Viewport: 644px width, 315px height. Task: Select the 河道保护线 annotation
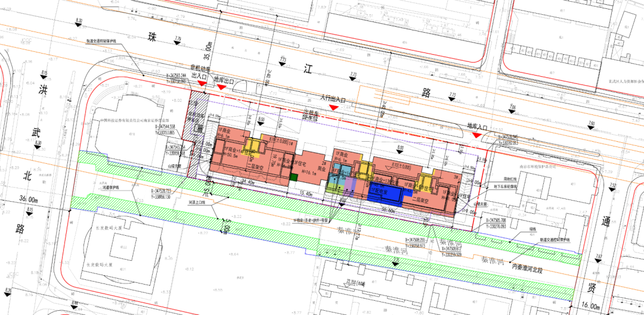112,187
